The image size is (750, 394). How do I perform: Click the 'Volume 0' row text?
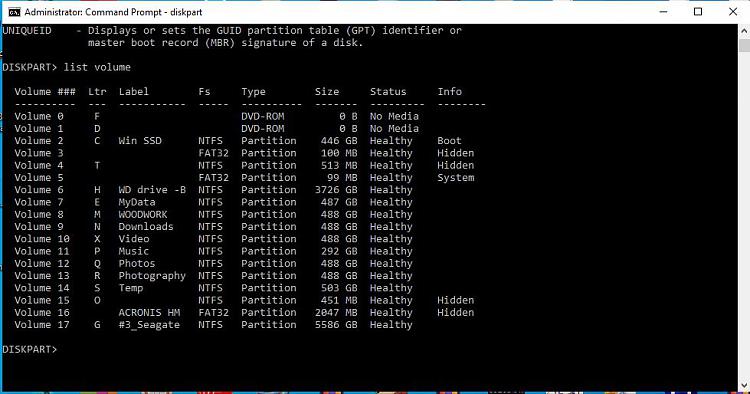click(39, 117)
